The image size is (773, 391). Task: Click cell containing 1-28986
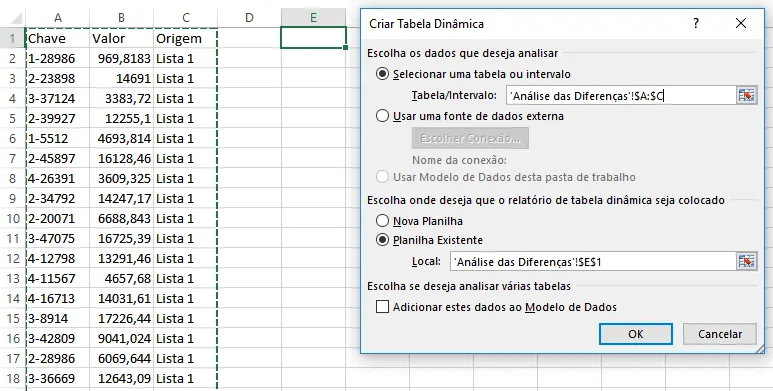(x=58, y=59)
